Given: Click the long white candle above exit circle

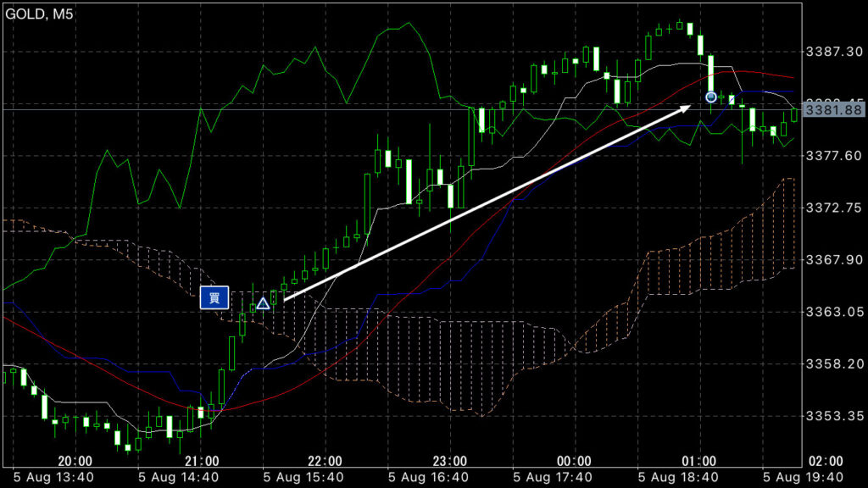Looking at the screenshot, I should click(x=711, y=73).
